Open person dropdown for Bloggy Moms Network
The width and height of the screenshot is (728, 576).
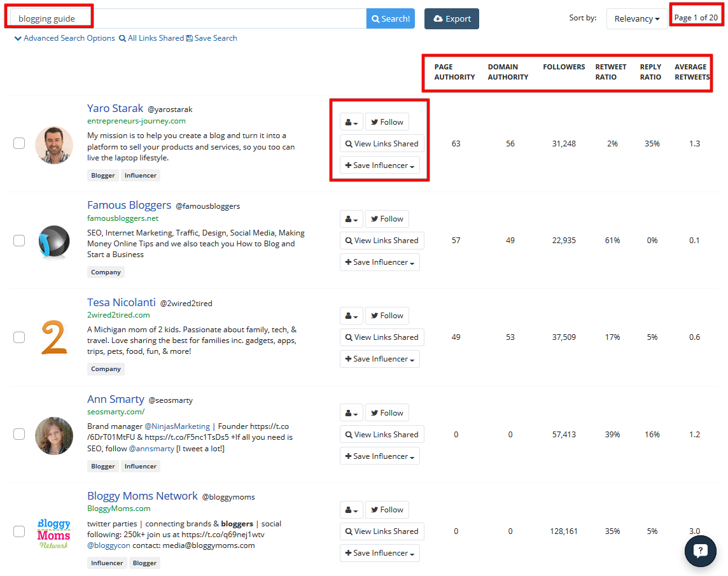(351, 510)
